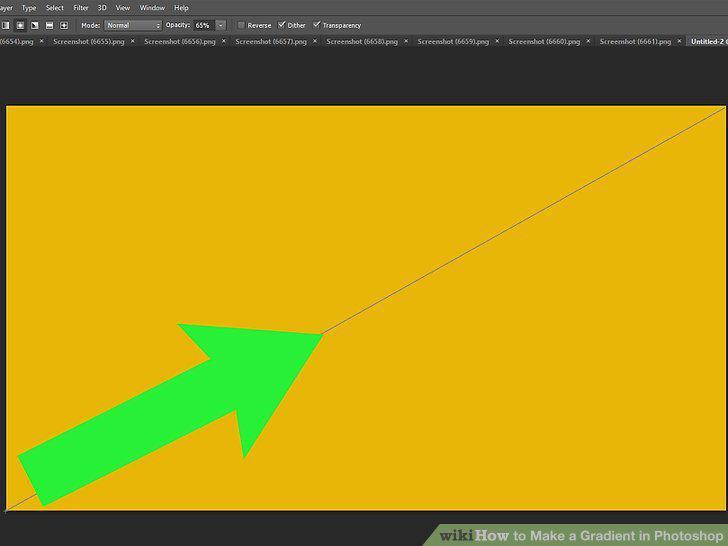The width and height of the screenshot is (728, 546).
Task: Switch to Screenshot (6658).png tab
Action: [x=362, y=41]
